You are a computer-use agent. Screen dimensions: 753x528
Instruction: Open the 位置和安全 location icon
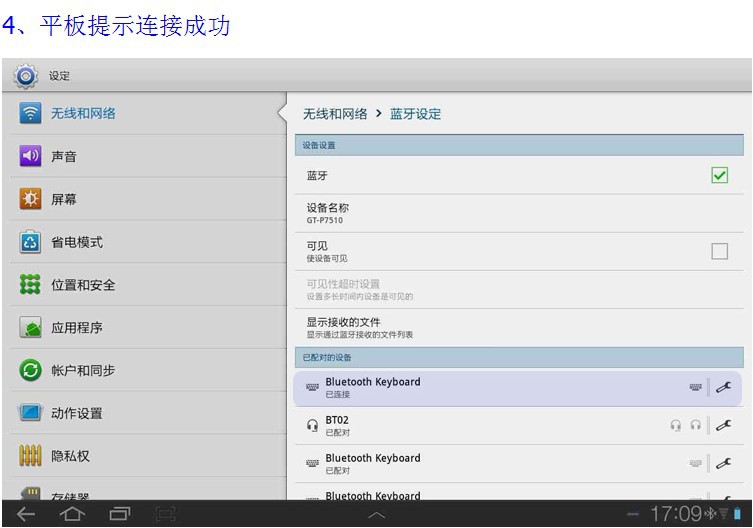pos(30,284)
